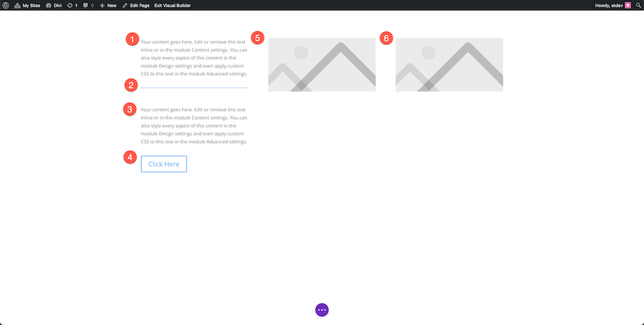Screen dimensions: 644x325
Task: Open the search magnifier icon
Action: (x=638, y=5)
